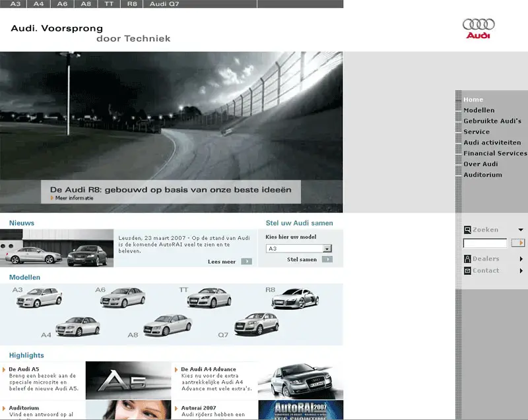Open the Autorai 2007 highlight link
The width and height of the screenshot is (528, 420).
(x=199, y=408)
